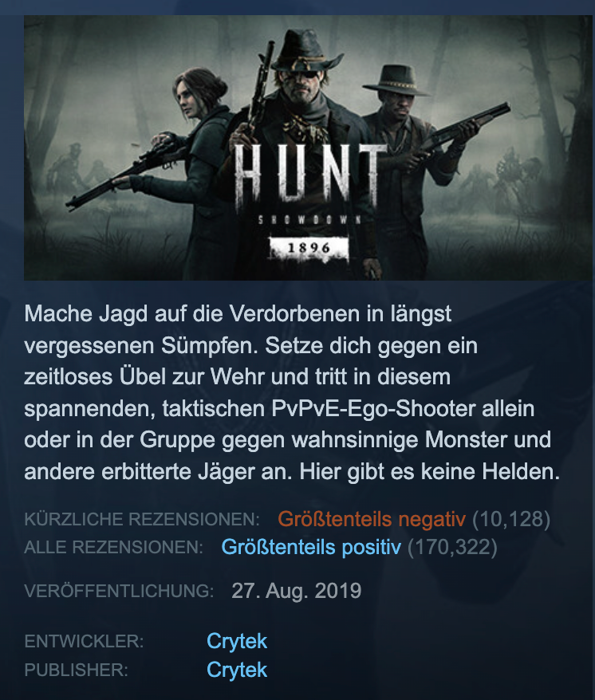Screen dimensions: 595x700
Task: Open the Hunt Showdown header image
Action: coord(308,147)
